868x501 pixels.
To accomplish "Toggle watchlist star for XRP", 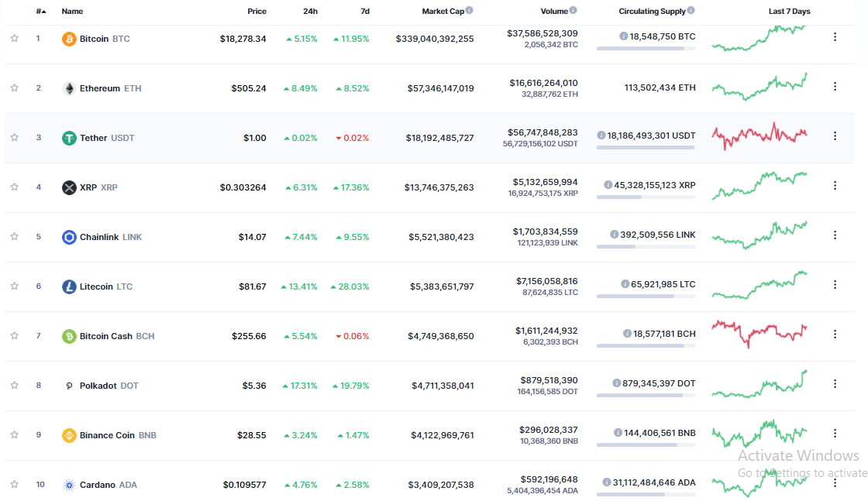I will (x=15, y=187).
